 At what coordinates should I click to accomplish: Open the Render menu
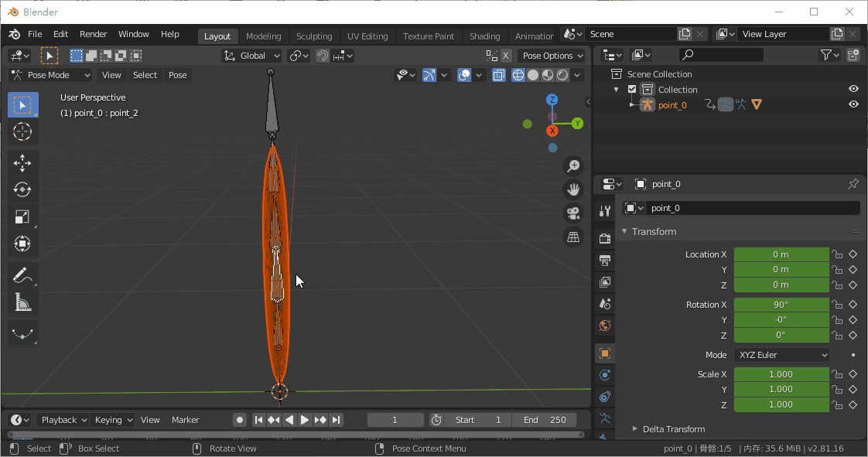tap(93, 34)
